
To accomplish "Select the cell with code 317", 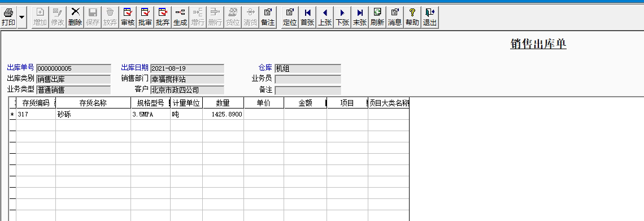I will 36,115.
